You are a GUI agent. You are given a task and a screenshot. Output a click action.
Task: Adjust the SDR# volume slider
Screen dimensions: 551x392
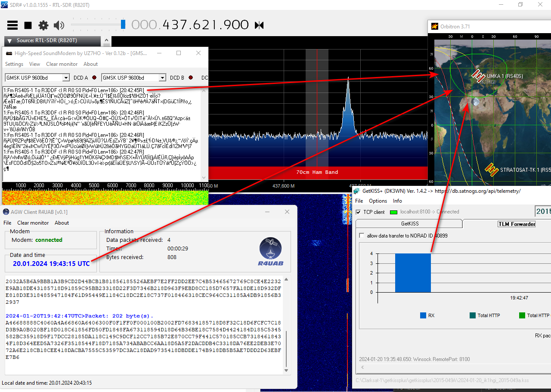coord(123,25)
